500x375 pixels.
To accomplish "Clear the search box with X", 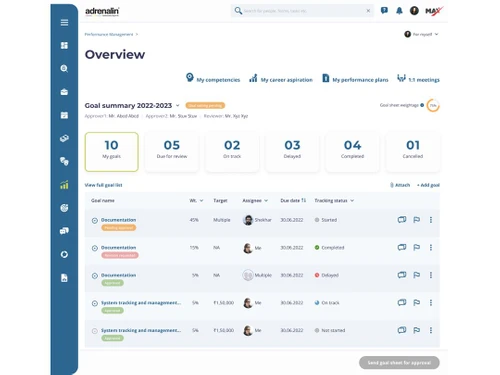I will [368, 11].
